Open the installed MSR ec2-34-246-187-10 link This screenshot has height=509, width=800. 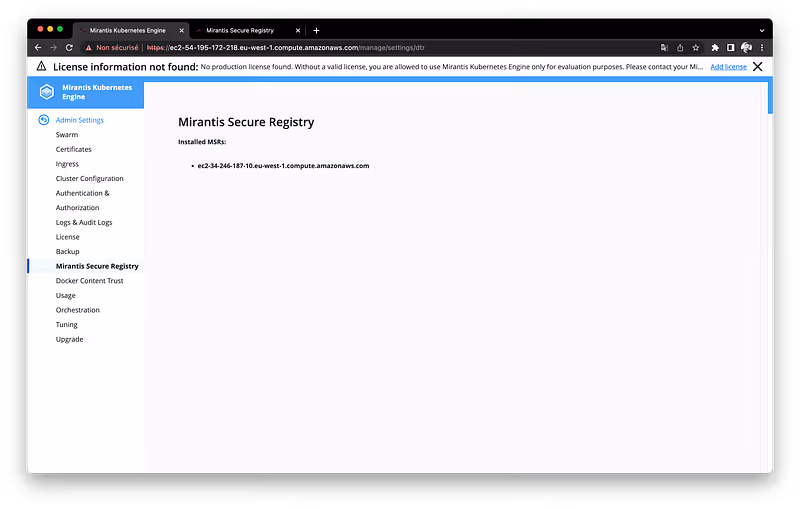coord(283,166)
